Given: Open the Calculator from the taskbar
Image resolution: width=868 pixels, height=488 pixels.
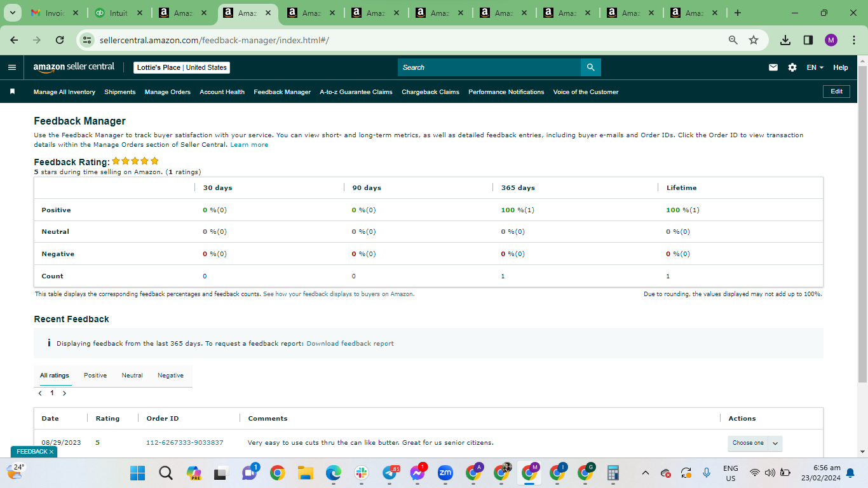Looking at the screenshot, I should [x=613, y=473].
